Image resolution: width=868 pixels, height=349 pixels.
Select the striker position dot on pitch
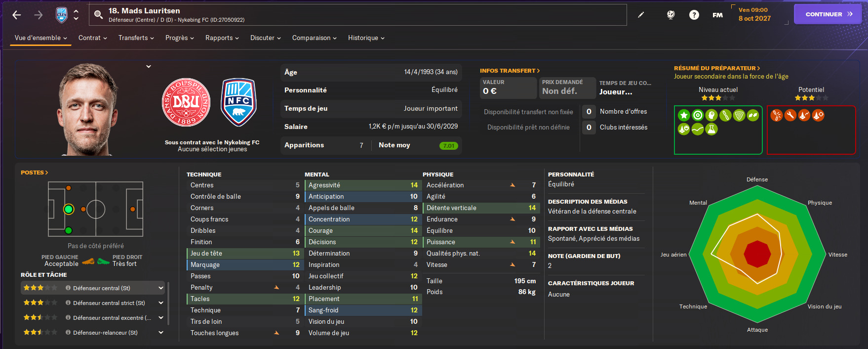pos(133,209)
